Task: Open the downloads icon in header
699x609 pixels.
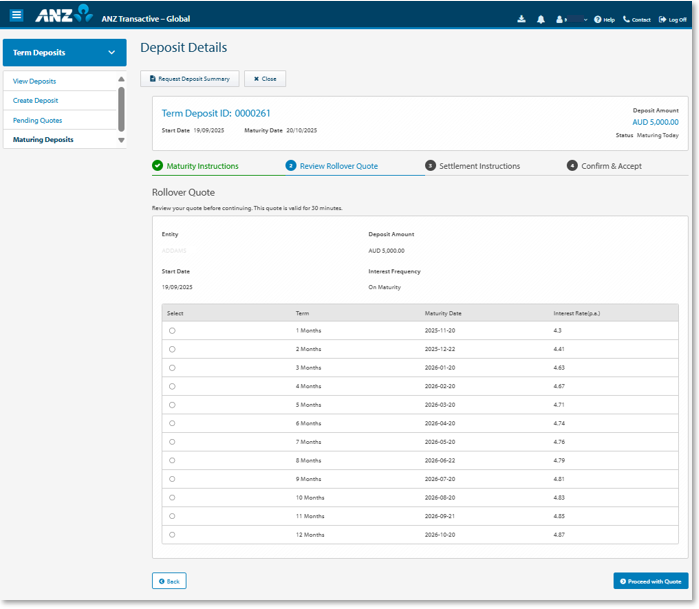Action: [x=521, y=19]
